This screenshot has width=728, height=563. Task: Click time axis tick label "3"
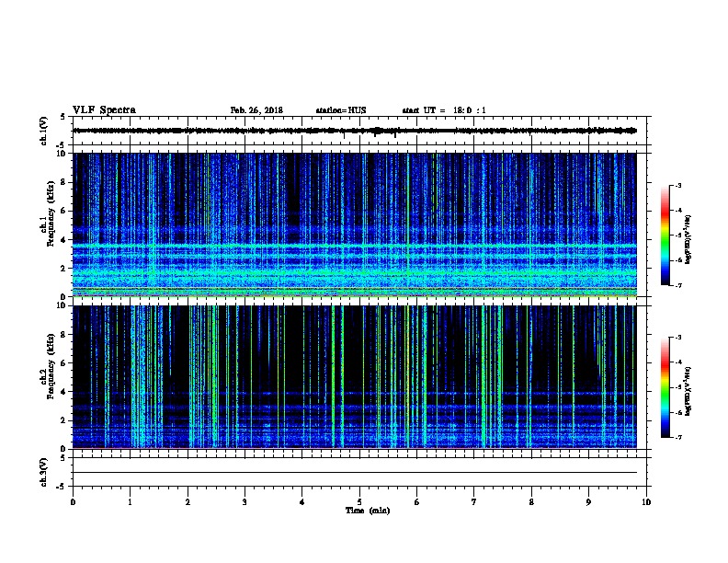point(245,502)
